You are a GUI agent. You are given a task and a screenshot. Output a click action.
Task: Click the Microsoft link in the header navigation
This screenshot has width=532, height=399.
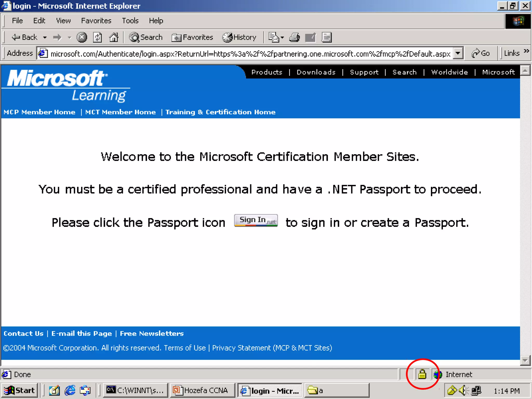pyautogui.click(x=498, y=72)
